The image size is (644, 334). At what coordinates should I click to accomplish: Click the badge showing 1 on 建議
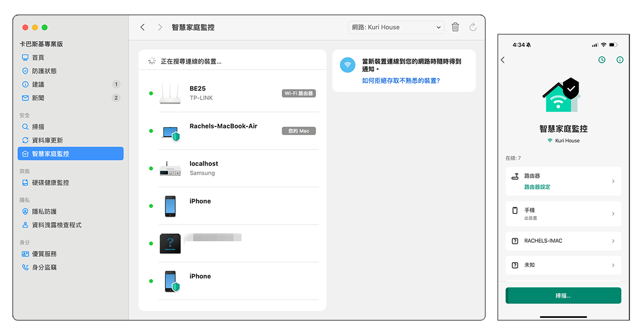pos(116,84)
